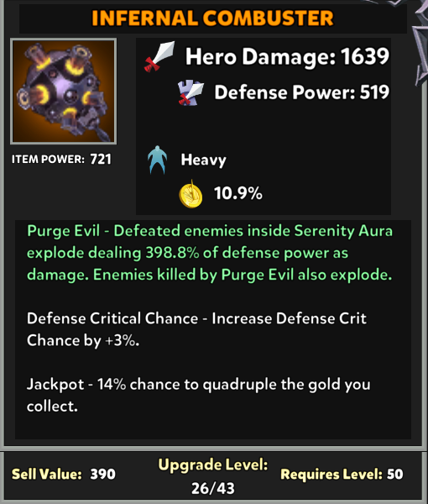The width and height of the screenshot is (428, 504).
Task: Click the gold coin bonus icon
Action: (191, 194)
